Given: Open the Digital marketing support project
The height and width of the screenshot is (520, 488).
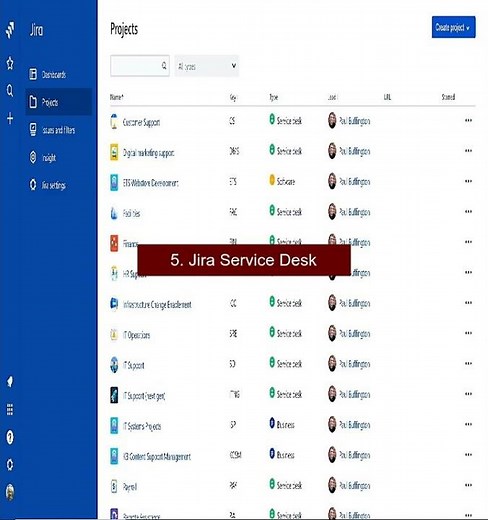Looking at the screenshot, I should click(148, 153).
